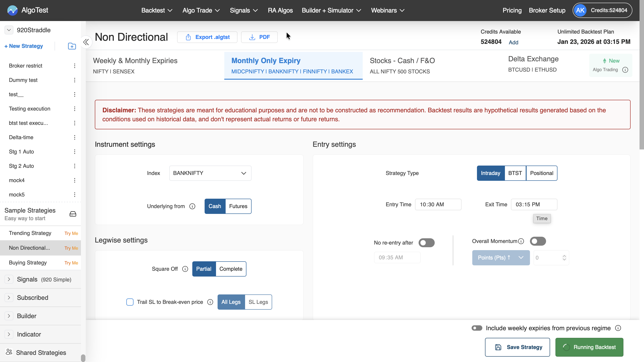Click the Save Strategy button
The width and height of the screenshot is (644, 362).
tap(517, 347)
